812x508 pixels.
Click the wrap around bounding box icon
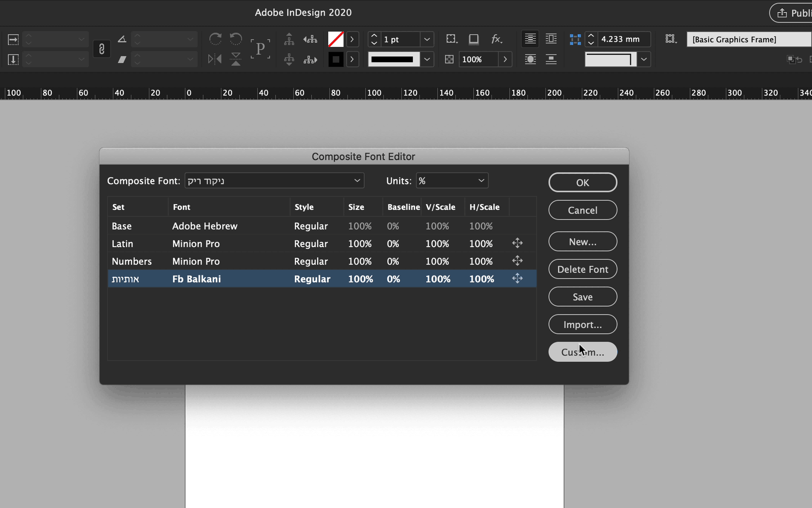pos(551,39)
